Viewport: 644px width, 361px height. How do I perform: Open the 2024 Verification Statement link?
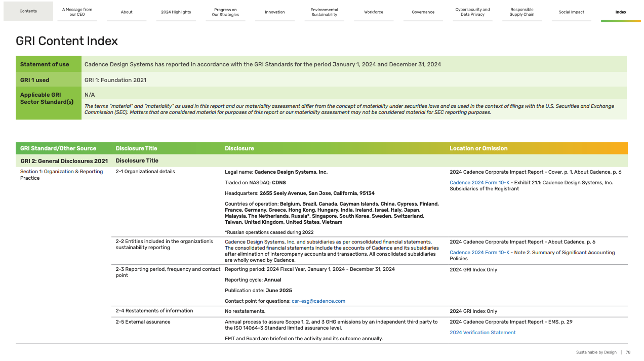pos(482,333)
